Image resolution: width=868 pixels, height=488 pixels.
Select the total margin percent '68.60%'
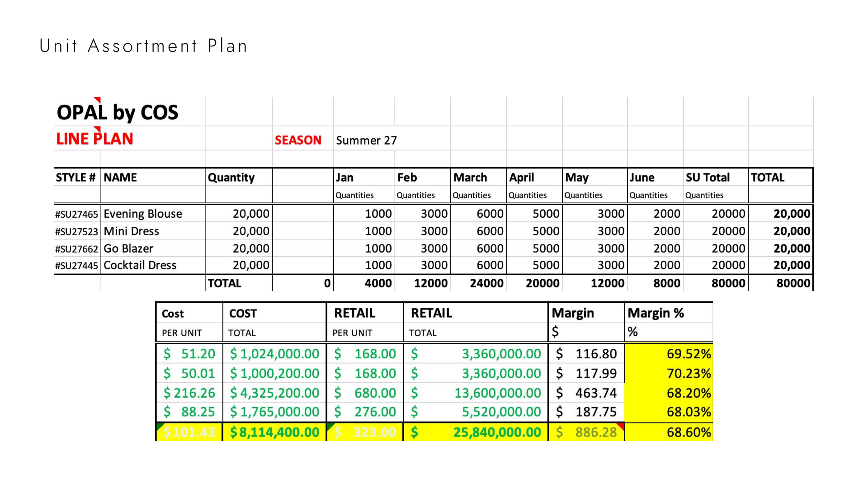[x=689, y=432]
